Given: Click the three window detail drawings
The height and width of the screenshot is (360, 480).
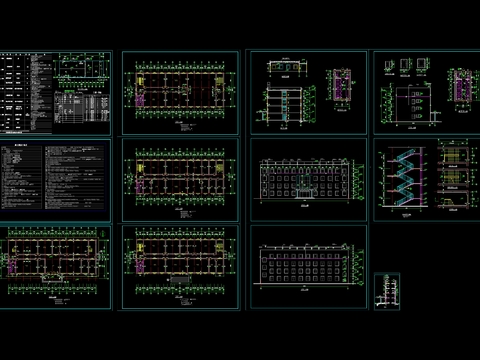Looking at the screenshot, I should [x=407, y=67].
